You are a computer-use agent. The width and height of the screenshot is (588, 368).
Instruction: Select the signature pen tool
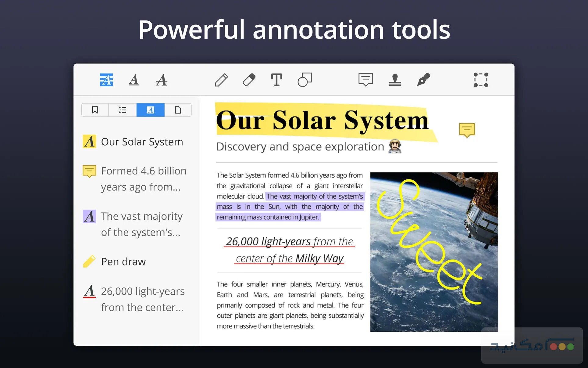point(423,80)
